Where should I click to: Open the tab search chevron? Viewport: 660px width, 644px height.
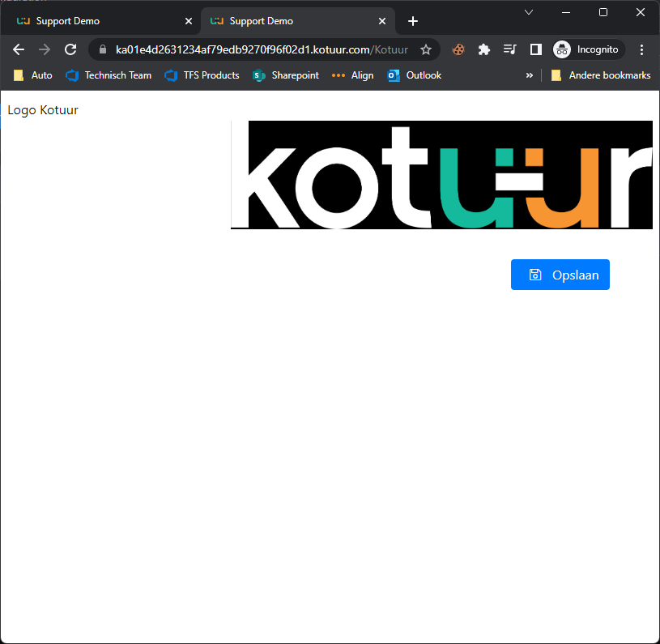(529, 12)
